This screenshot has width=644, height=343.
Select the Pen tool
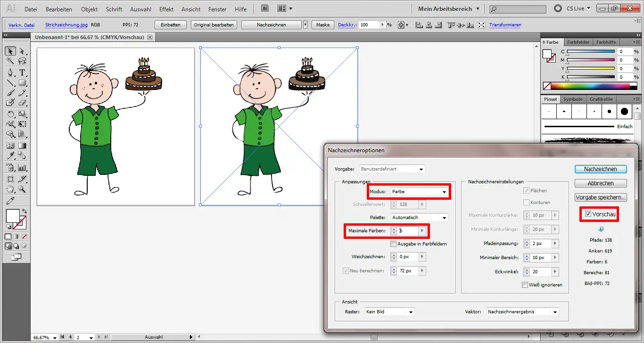tap(10, 73)
